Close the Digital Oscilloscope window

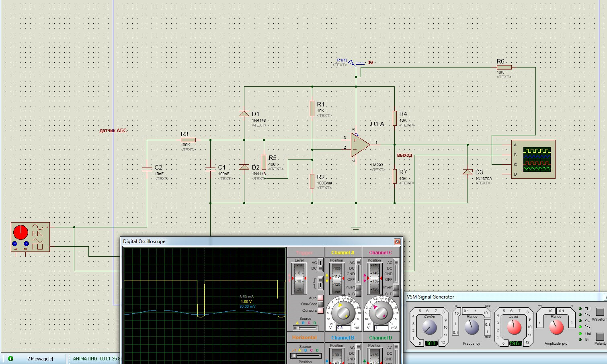click(397, 241)
